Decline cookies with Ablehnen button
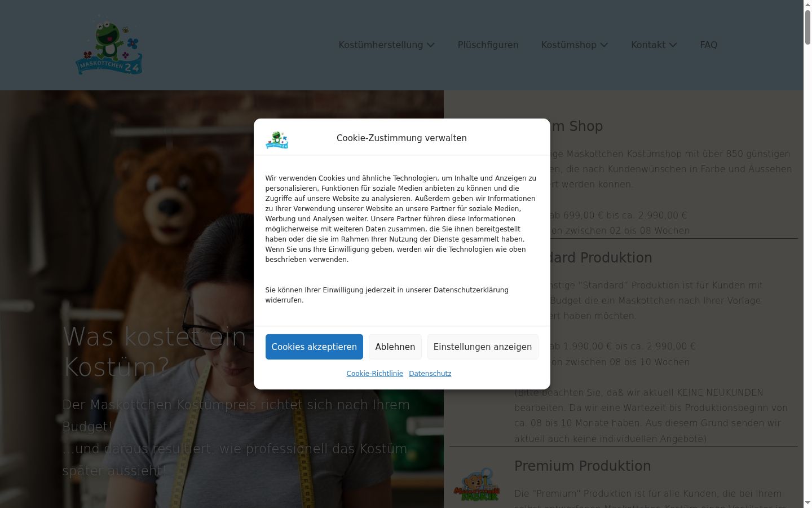The width and height of the screenshot is (812, 508). pos(395,347)
